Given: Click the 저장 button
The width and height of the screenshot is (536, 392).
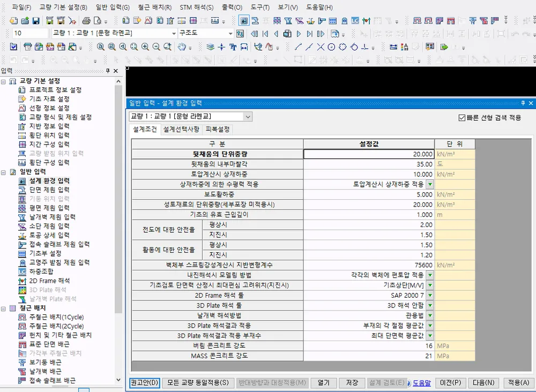Looking at the screenshot, I should pyautogui.click(x=352, y=383).
